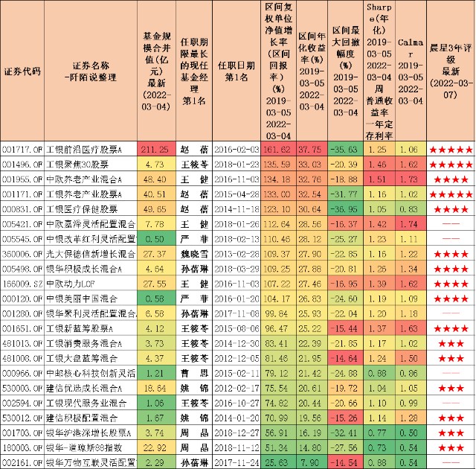Select the 任职日期 第1名 column header
The height and width of the screenshot is (469, 476).
click(x=237, y=71)
